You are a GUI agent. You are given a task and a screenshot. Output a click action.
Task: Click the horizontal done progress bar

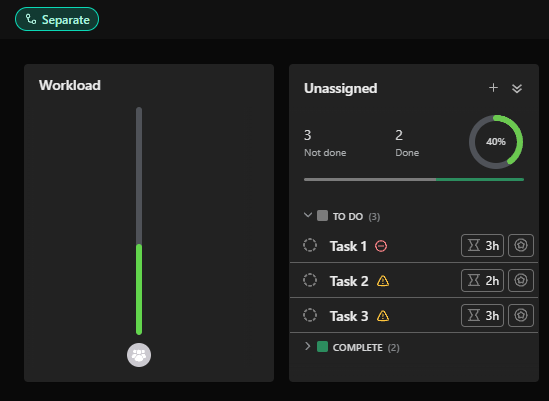pos(414,180)
